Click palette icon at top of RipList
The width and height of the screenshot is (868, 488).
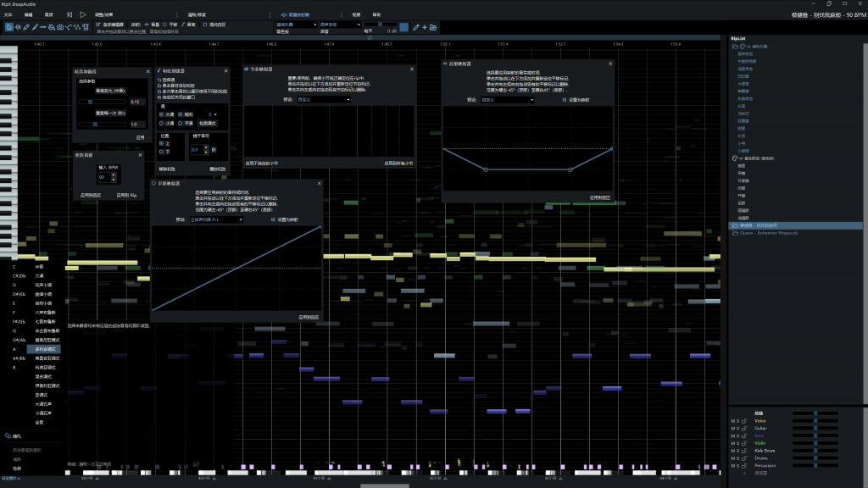pos(743,47)
